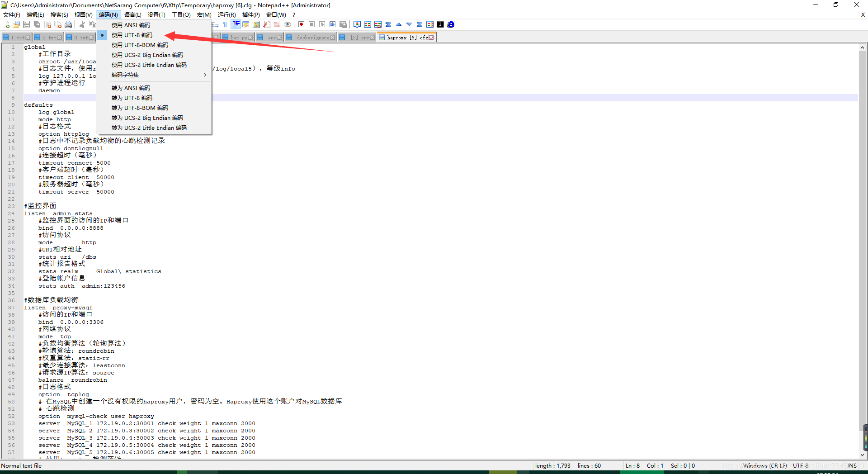
Task: Click Run macro multiple times icon
Action: point(332,24)
